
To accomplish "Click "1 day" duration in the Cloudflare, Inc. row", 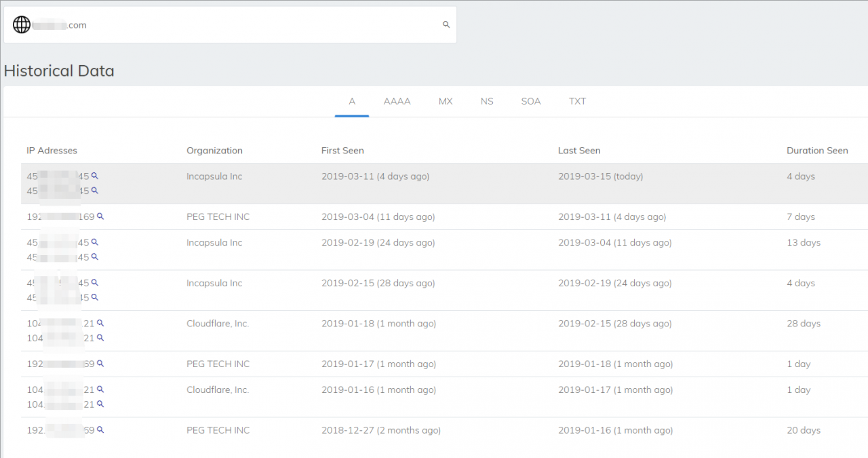I will [x=799, y=390].
